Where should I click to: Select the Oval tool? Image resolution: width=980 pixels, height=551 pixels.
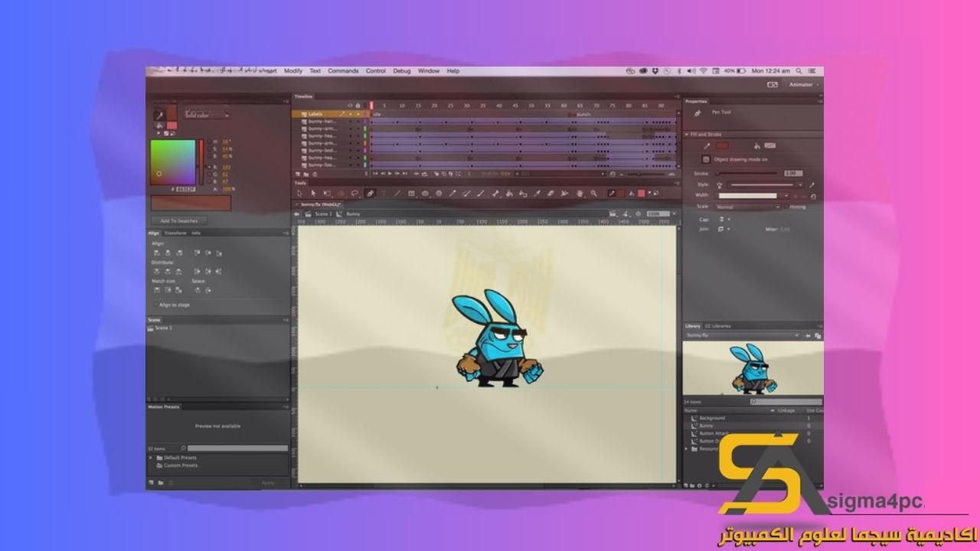425,194
